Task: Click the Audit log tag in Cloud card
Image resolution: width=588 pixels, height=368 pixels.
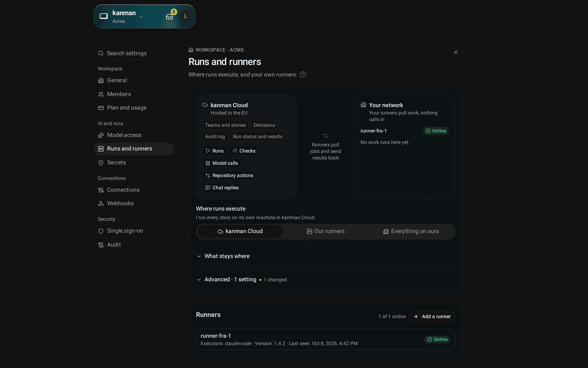Action: click(215, 137)
